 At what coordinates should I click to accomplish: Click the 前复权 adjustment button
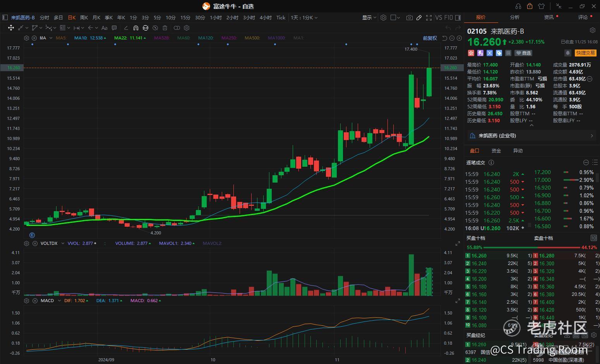point(430,38)
